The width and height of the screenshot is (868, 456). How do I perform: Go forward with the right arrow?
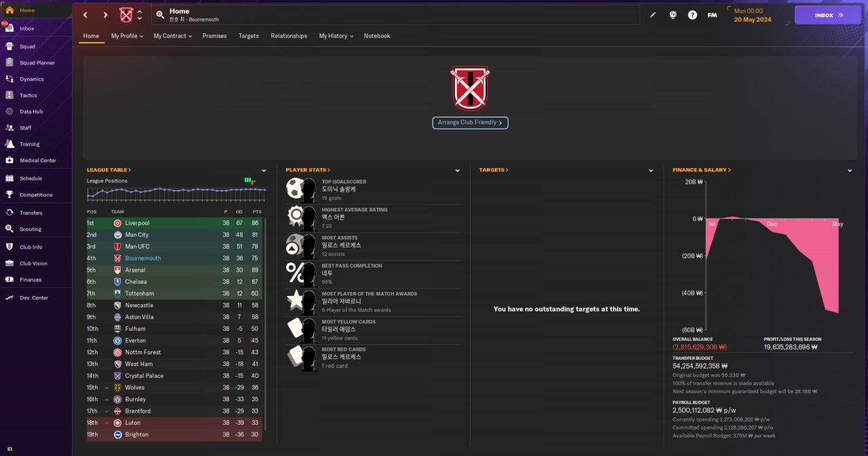pos(105,15)
